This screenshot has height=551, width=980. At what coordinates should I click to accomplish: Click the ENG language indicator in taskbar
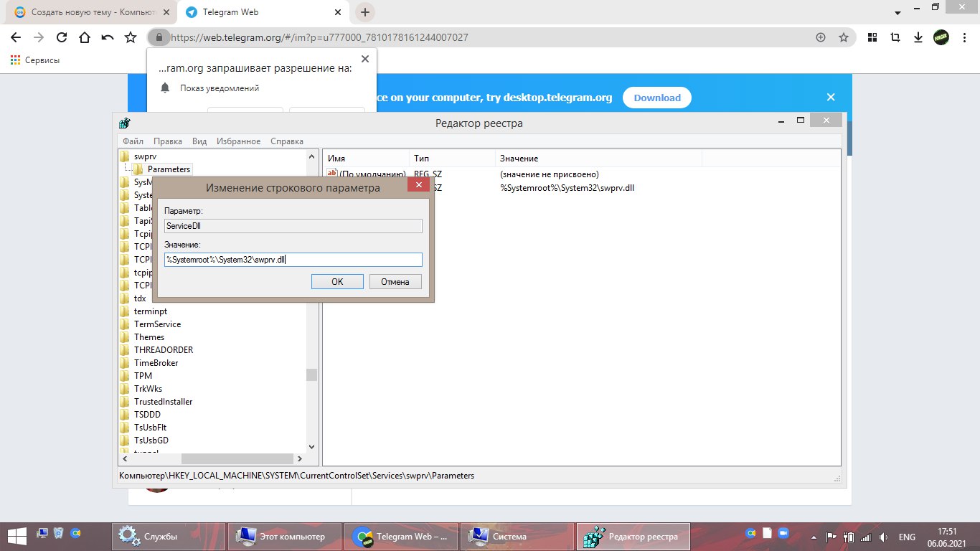tap(907, 537)
